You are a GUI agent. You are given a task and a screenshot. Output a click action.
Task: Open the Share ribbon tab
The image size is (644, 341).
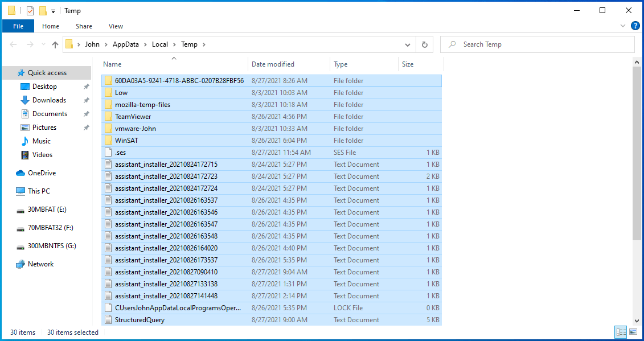click(x=84, y=26)
